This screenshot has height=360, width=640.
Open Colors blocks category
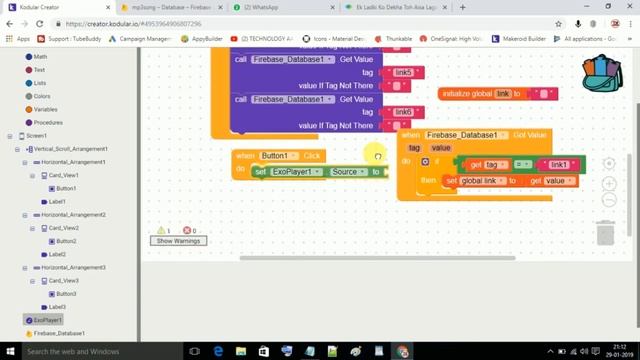tap(38, 96)
